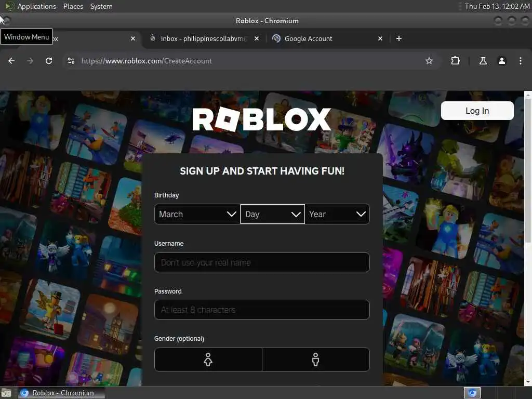This screenshot has width=532, height=399.
Task: Open the Applications menu
Action: [37, 6]
